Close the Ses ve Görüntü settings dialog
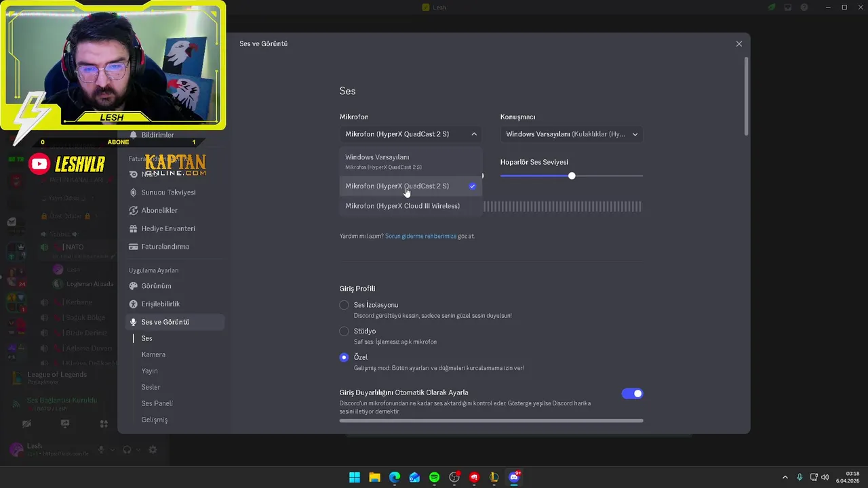This screenshot has width=868, height=488. [739, 44]
